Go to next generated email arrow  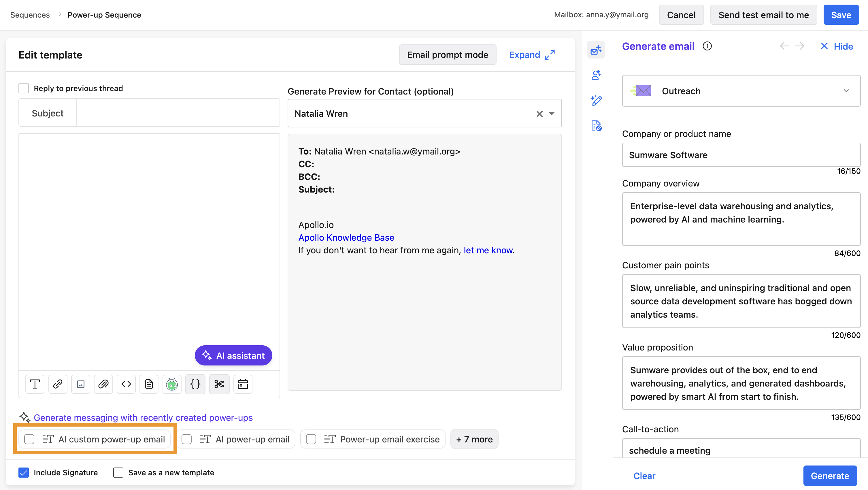point(800,46)
